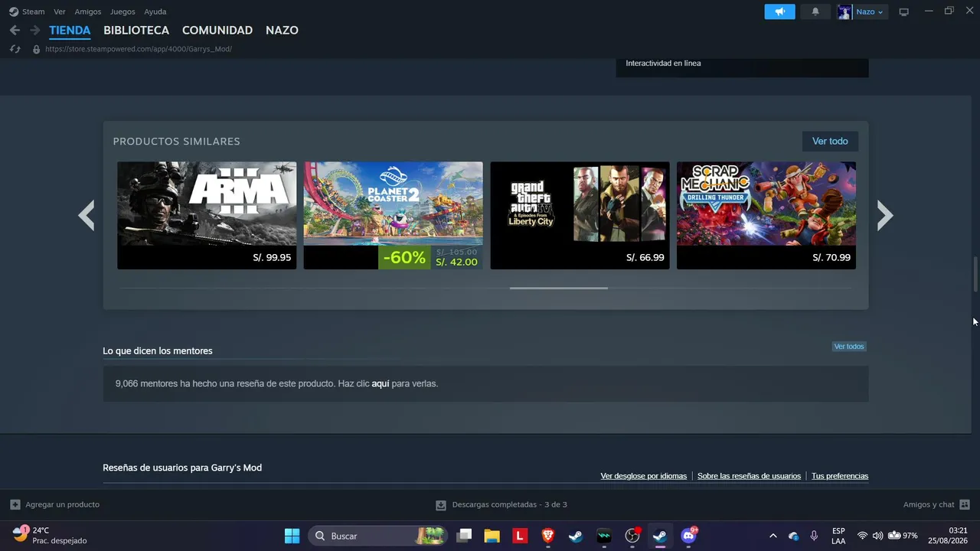980x551 pixels.
Task: Open the red L app on taskbar
Action: point(520,536)
